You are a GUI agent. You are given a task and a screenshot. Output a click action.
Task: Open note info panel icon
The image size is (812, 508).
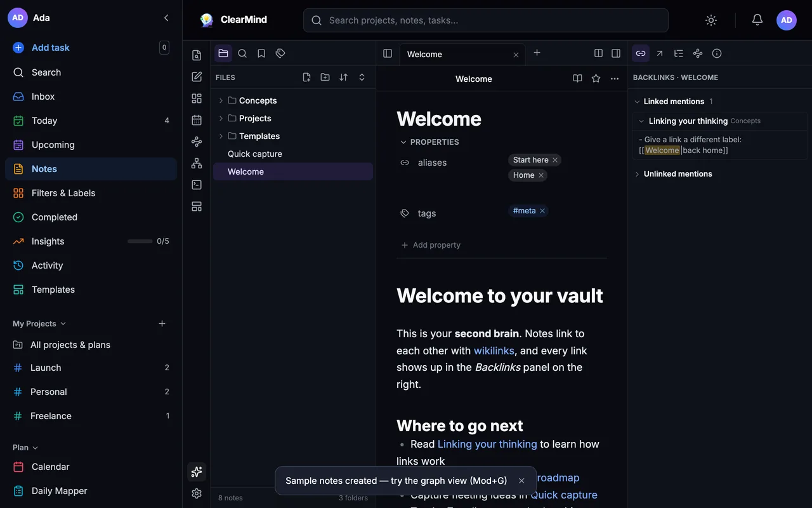tap(717, 53)
